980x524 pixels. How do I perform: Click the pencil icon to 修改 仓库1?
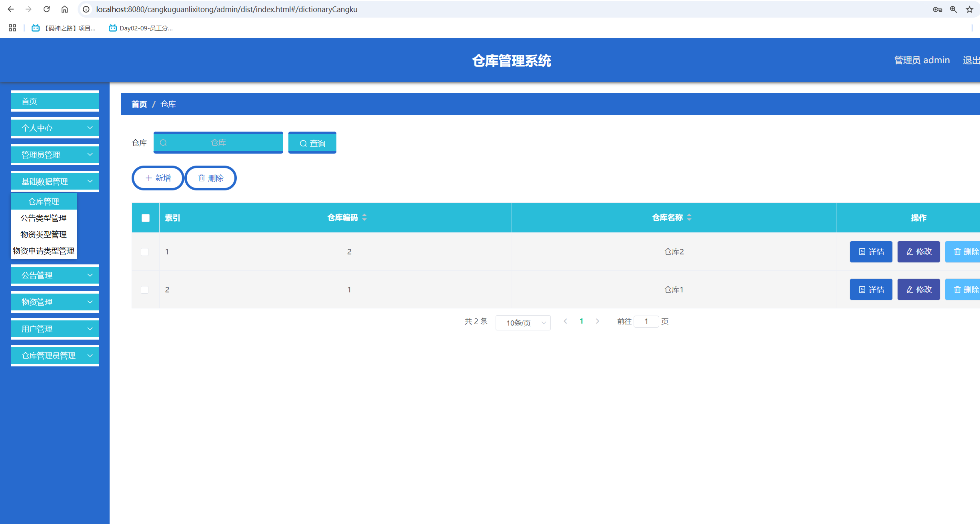909,289
